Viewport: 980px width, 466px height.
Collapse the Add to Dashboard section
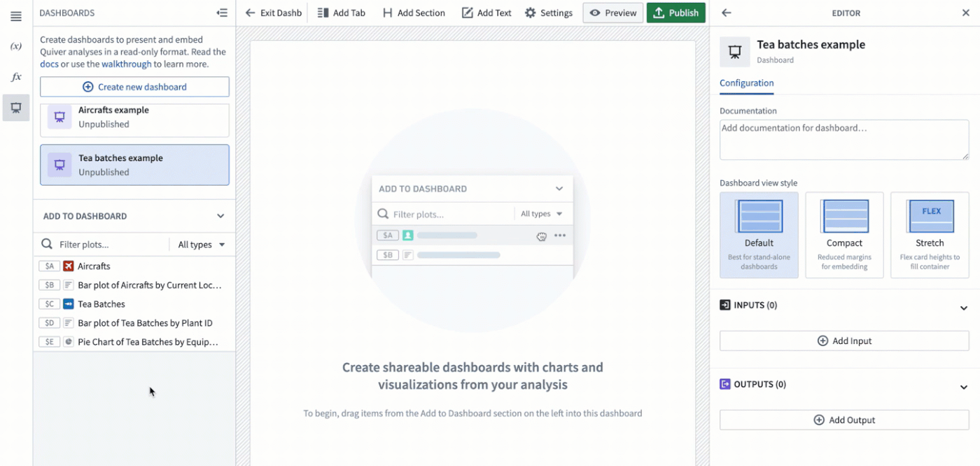(x=220, y=216)
